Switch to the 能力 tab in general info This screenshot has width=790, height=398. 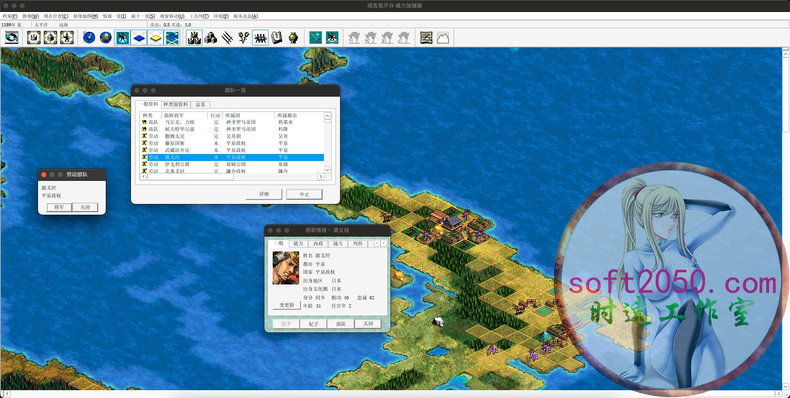(x=298, y=243)
